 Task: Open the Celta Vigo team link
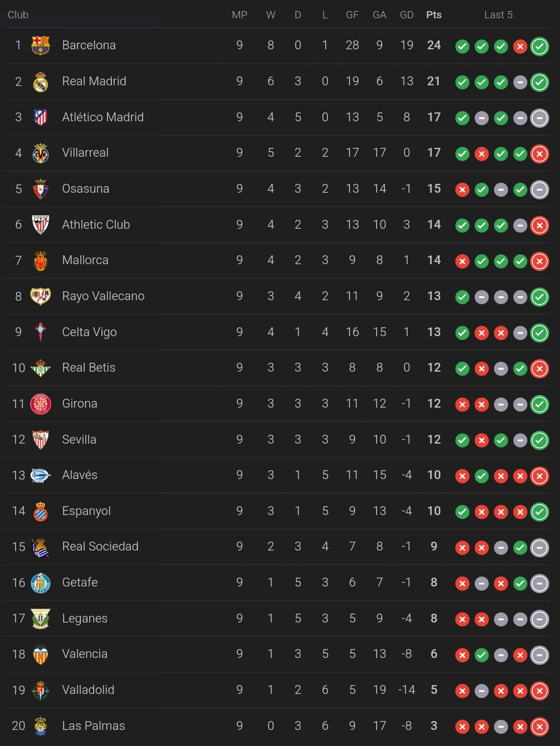point(89,332)
